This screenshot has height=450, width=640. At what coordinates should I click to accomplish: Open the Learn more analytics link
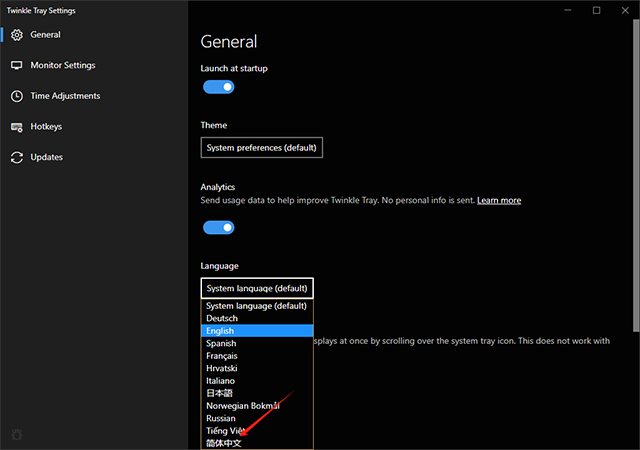tap(498, 201)
